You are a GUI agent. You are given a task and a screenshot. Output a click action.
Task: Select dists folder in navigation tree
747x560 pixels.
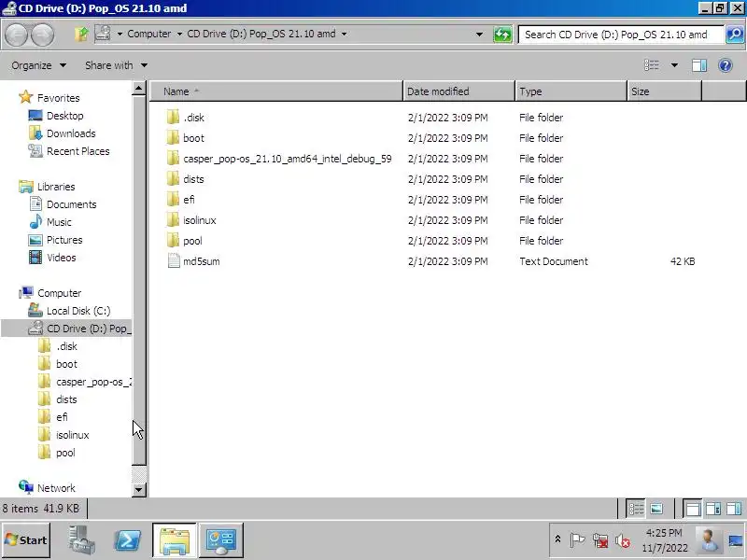pos(66,399)
